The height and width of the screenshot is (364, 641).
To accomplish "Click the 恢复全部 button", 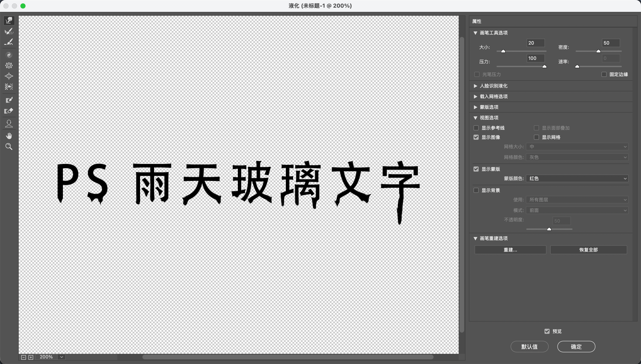I will pos(589,250).
